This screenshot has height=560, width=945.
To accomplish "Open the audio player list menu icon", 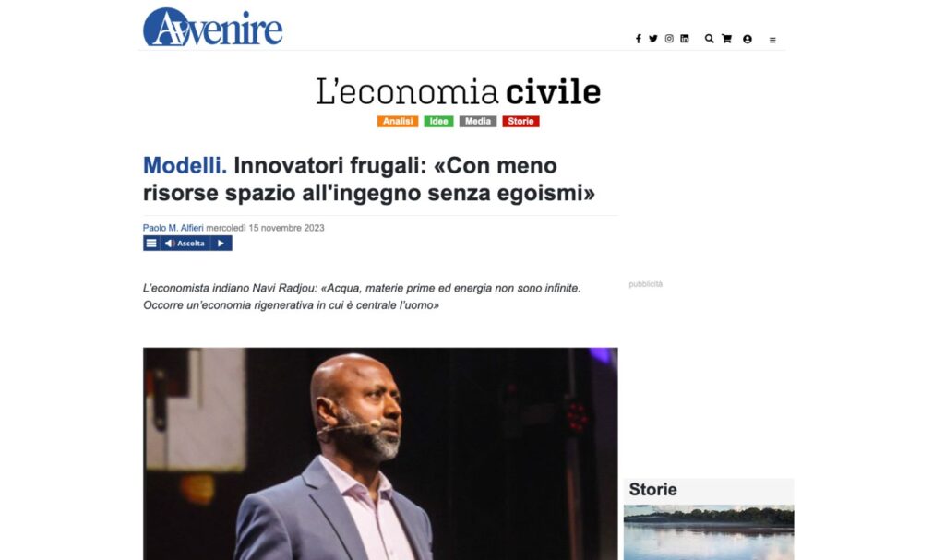I will click(151, 244).
